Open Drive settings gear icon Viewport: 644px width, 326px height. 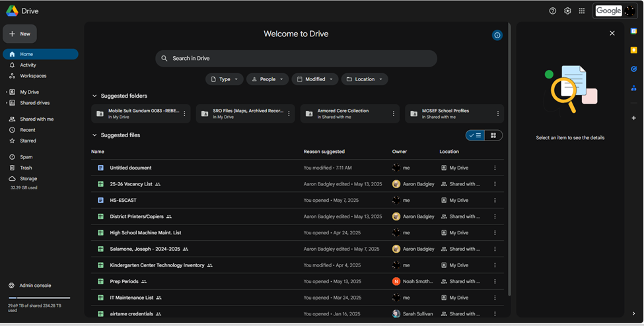click(x=567, y=11)
